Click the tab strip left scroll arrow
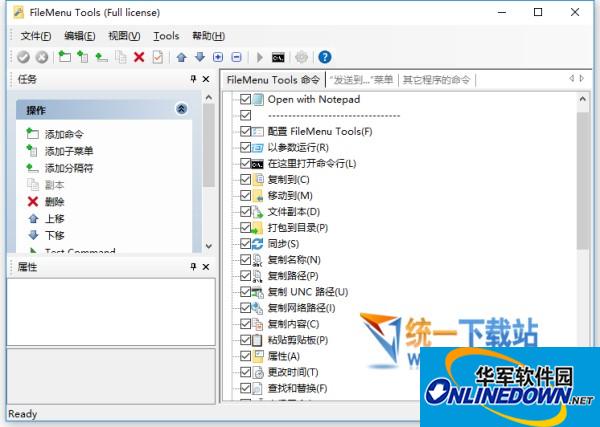Viewport: 600px width, 427px height. [572, 78]
